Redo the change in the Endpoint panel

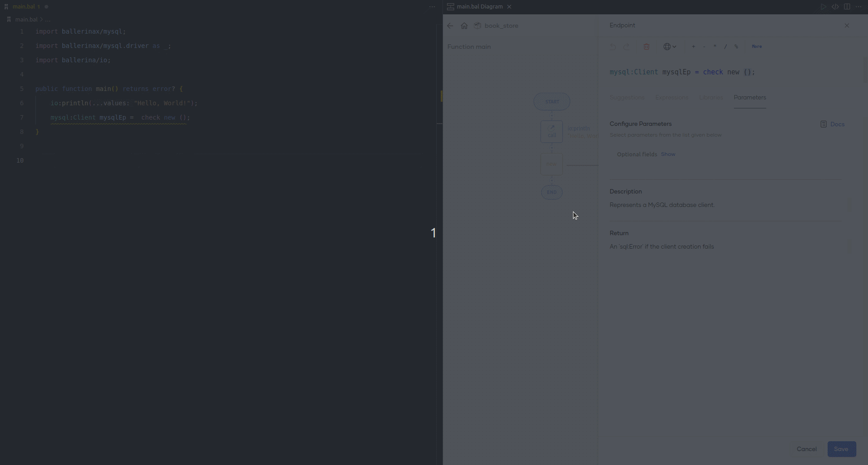click(626, 47)
